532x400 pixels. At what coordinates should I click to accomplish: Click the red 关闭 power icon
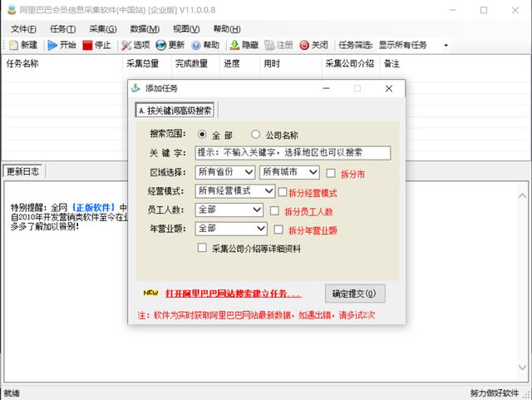pos(304,45)
